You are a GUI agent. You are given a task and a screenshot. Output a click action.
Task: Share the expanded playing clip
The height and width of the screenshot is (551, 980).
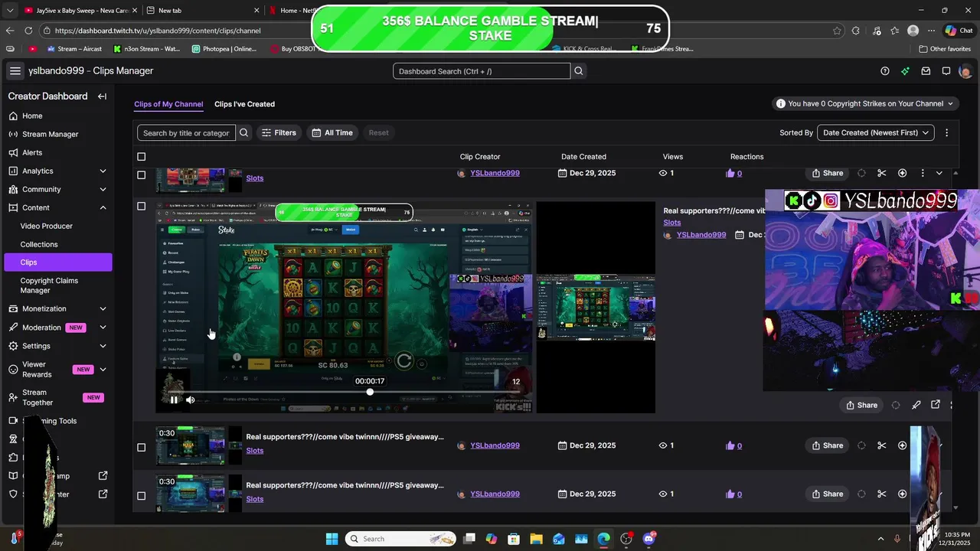tap(861, 405)
